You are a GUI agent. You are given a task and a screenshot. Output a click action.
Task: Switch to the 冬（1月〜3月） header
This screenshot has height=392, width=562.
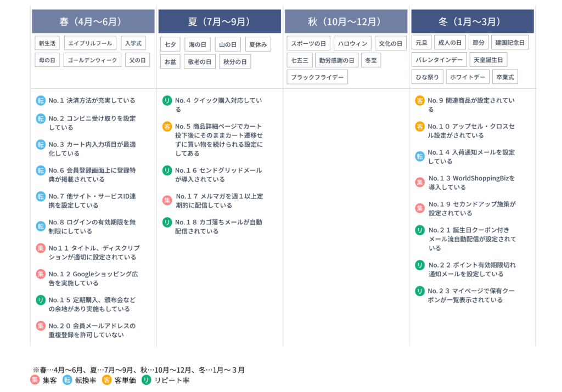pos(472,22)
